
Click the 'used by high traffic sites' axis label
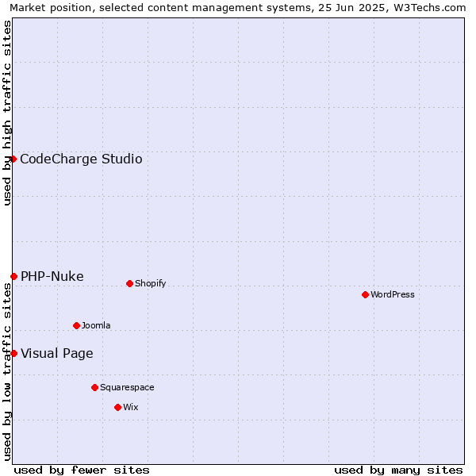tap(6, 113)
